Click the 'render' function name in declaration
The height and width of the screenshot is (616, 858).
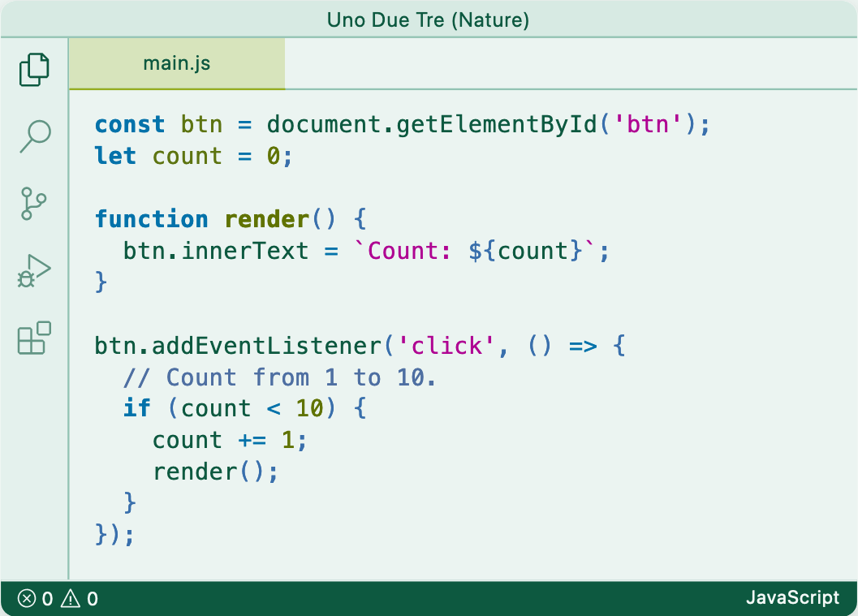(x=267, y=219)
